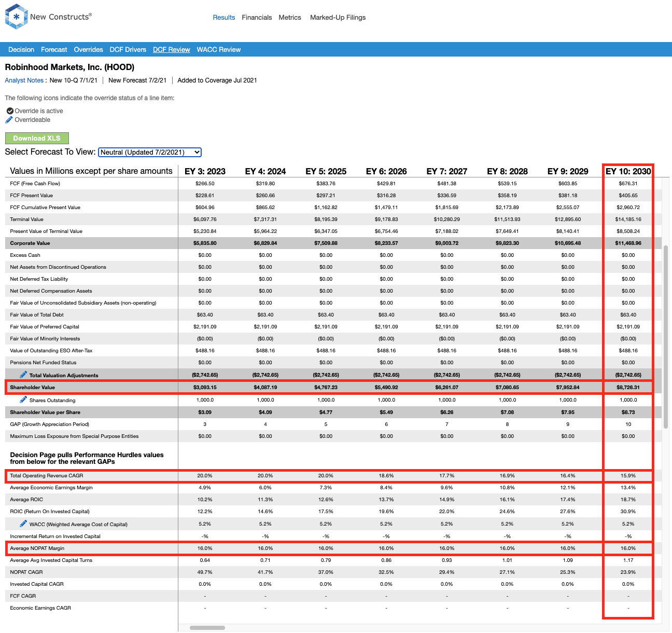
Task: Click the 23.9% NOPAT CAGR cell
Action: (628, 572)
